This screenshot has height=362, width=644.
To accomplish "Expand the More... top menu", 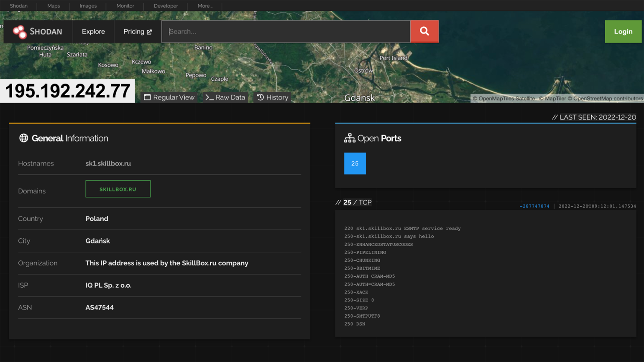I will click(x=205, y=6).
